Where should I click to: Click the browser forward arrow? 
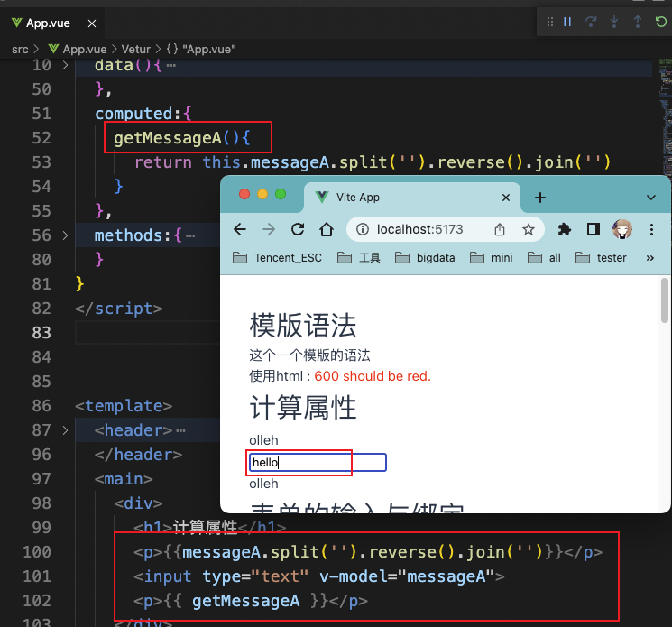click(x=269, y=230)
